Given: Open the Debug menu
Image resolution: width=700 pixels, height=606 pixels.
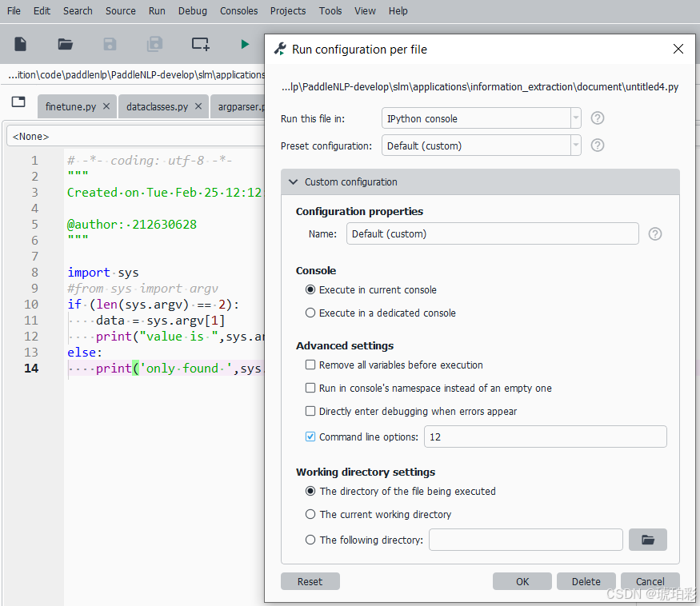Looking at the screenshot, I should (x=193, y=10).
